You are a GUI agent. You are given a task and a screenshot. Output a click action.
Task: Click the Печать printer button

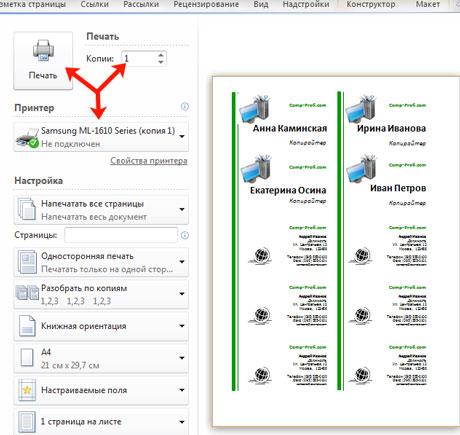point(43,61)
